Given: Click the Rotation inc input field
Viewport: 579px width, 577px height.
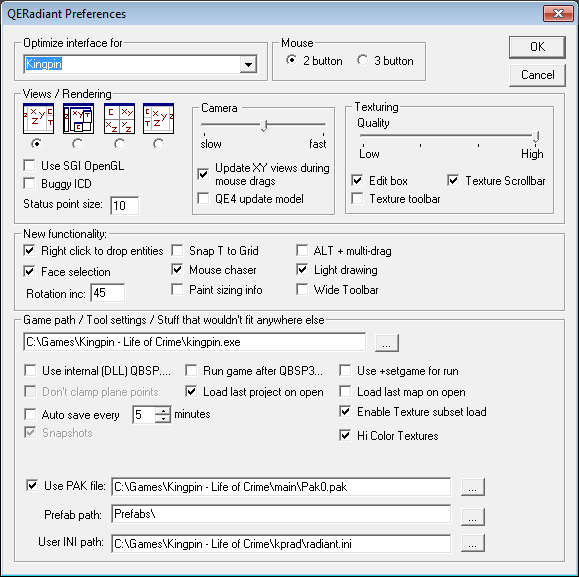Looking at the screenshot, I should [x=107, y=293].
